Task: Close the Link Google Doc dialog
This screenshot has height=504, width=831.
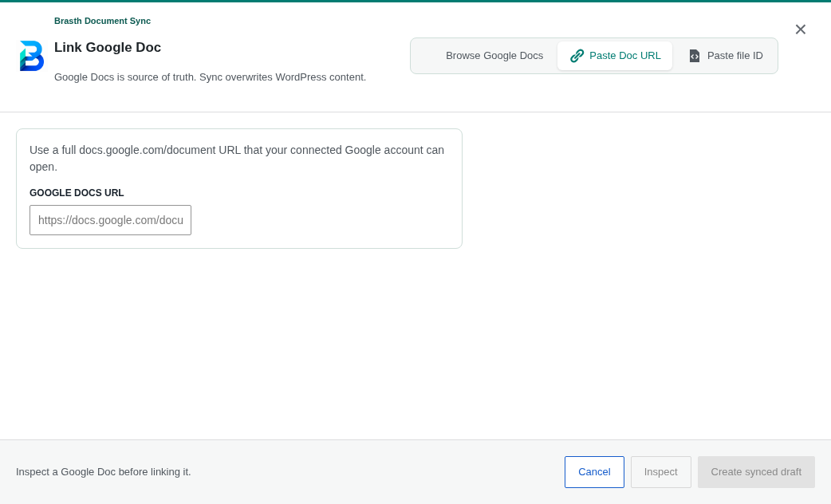Action: pos(800,30)
